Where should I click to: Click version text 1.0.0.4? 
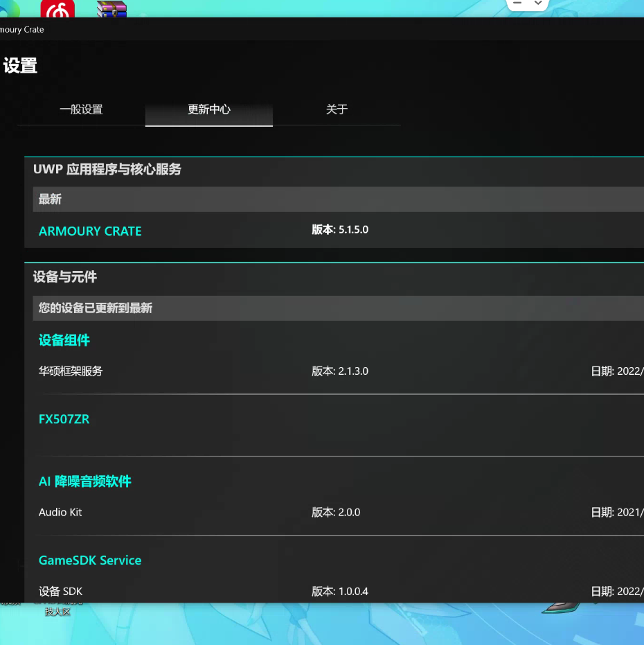(353, 592)
